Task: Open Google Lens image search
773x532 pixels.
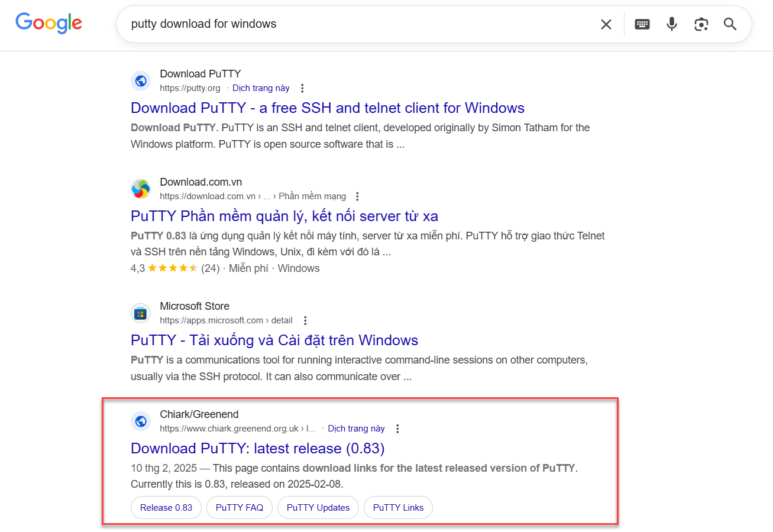Action: 701,24
